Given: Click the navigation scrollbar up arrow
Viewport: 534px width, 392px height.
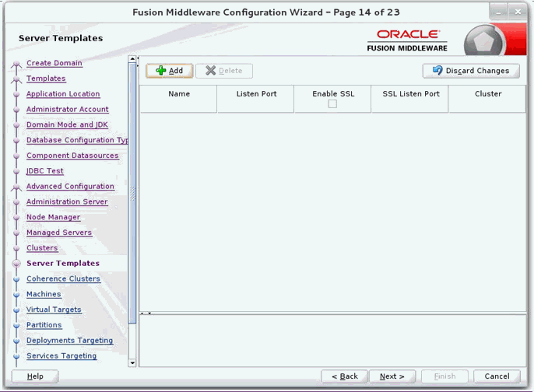Looking at the screenshot, I should tap(132, 59).
